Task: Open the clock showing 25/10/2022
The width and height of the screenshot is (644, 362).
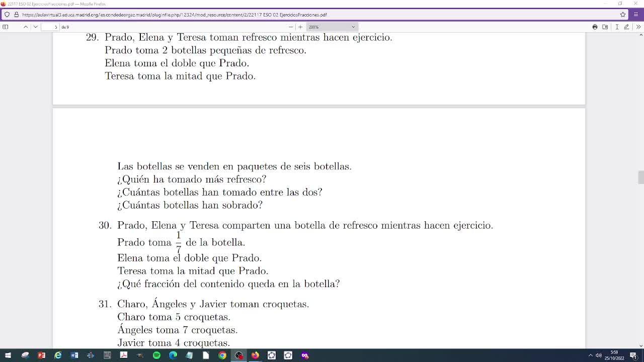Action: (614, 355)
